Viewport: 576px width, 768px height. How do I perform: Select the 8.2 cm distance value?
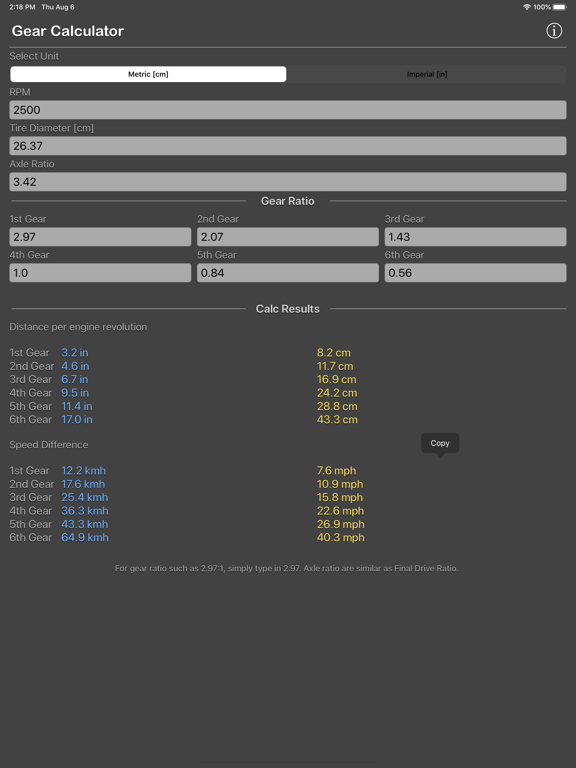click(334, 353)
